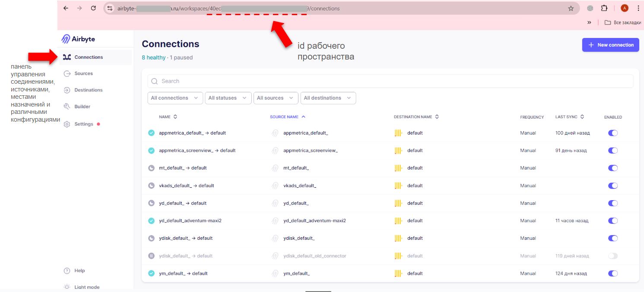Sort by LAST SYNC column

(570, 117)
